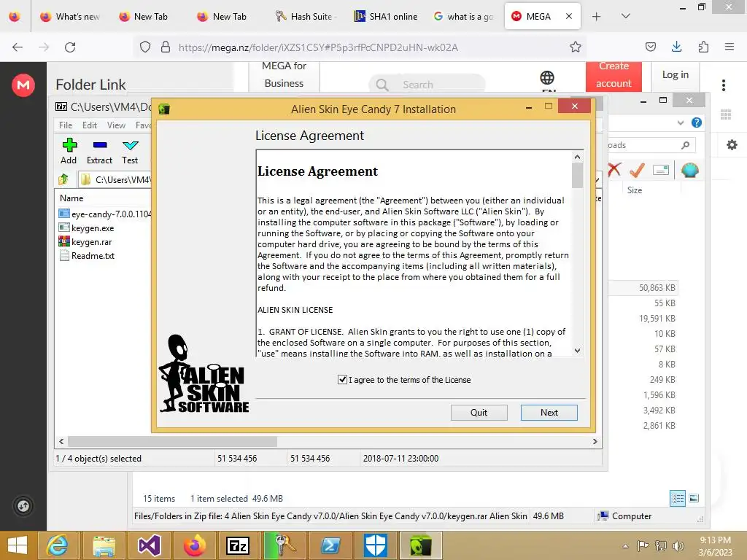
Task: Open the 7-Zip taskbar icon
Action: [x=239, y=545]
